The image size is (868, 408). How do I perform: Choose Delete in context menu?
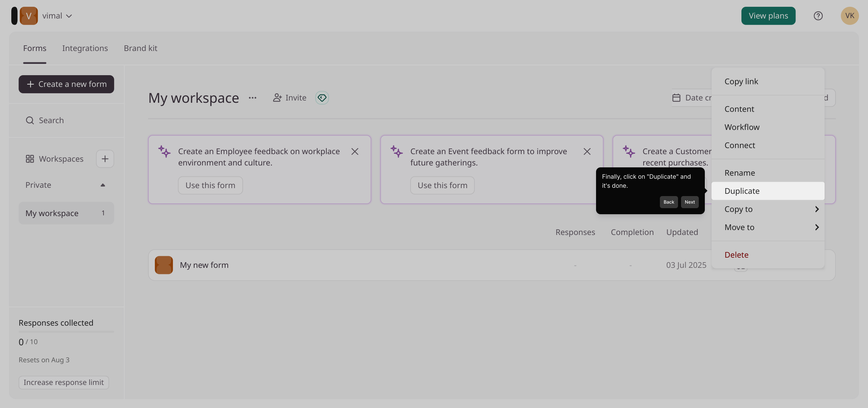(x=768, y=255)
